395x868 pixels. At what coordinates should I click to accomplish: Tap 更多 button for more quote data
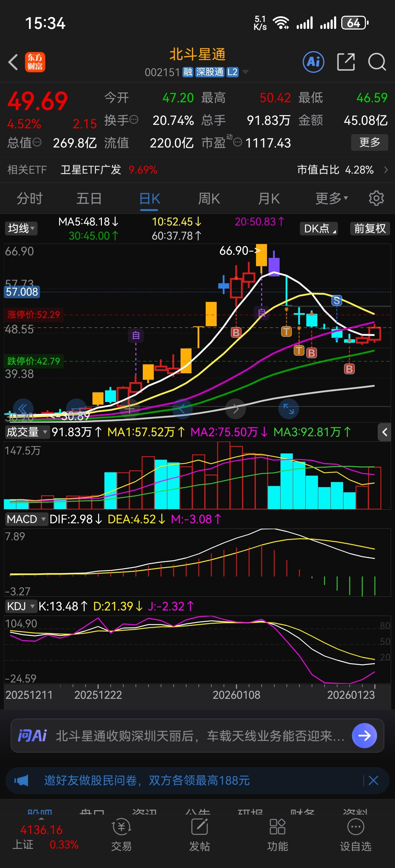[370, 142]
